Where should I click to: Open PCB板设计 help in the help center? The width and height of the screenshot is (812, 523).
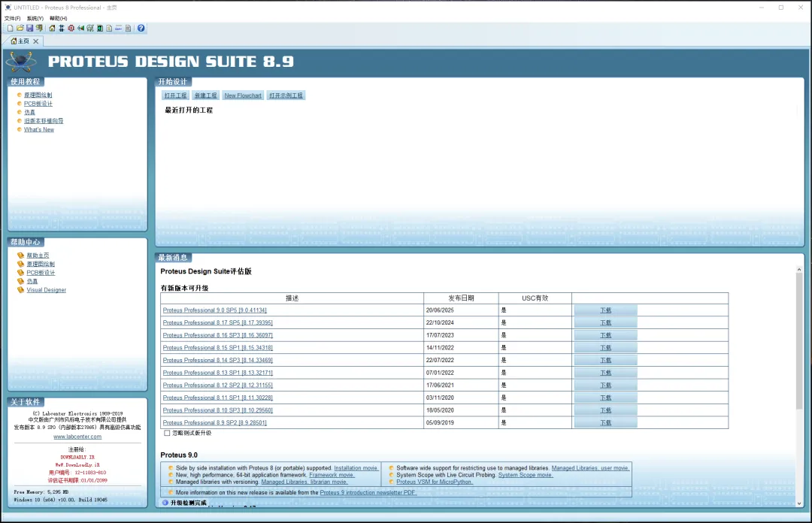pyautogui.click(x=41, y=272)
